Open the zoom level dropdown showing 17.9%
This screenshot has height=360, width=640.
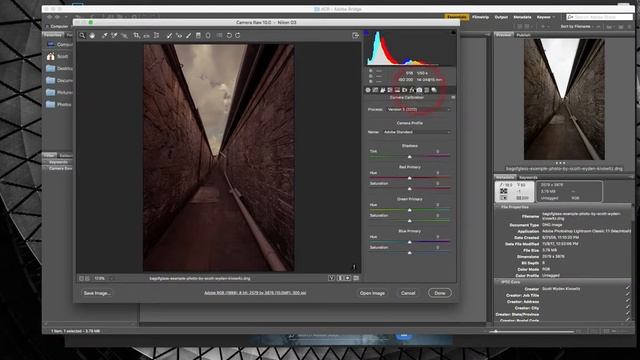click(x=103, y=278)
